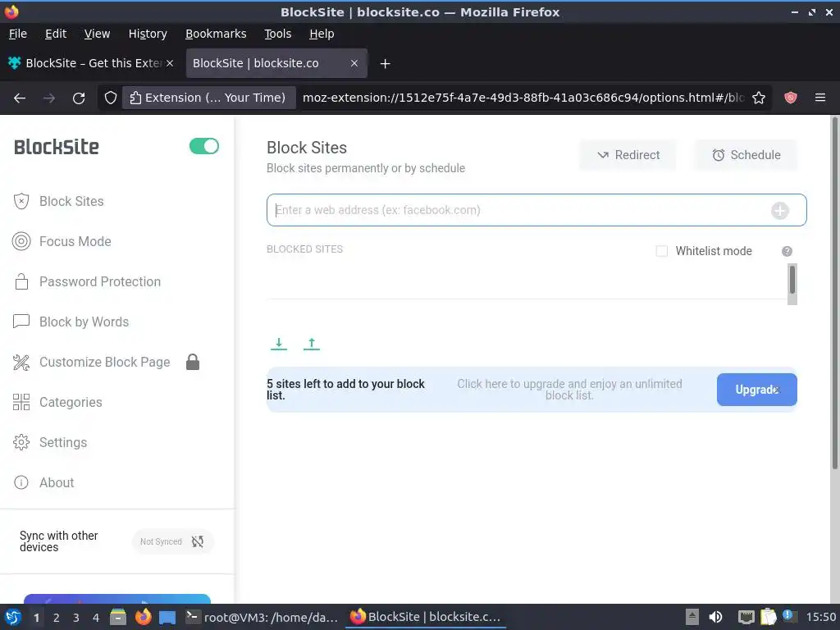Enable Whitelist mode checkbox
Image resolution: width=840 pixels, height=630 pixels.
pos(662,251)
